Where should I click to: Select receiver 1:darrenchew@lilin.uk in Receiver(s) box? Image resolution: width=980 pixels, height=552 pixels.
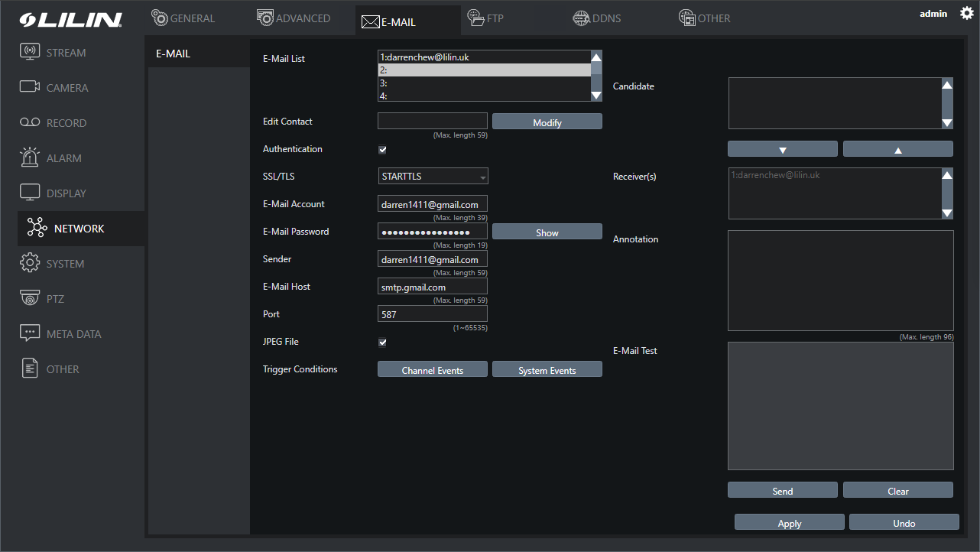775,175
